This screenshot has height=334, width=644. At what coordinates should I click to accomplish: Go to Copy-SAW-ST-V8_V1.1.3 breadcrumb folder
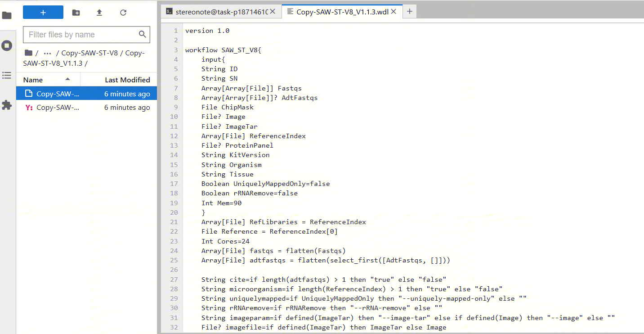click(x=84, y=58)
